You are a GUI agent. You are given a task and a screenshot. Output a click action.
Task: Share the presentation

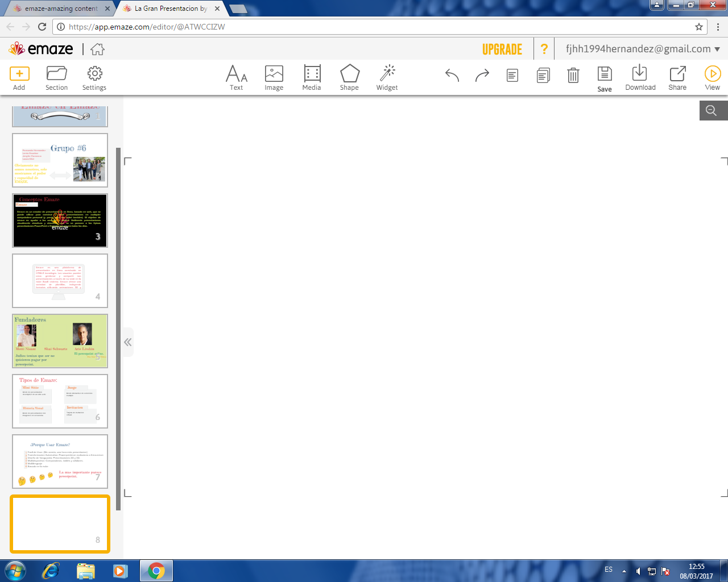click(677, 78)
